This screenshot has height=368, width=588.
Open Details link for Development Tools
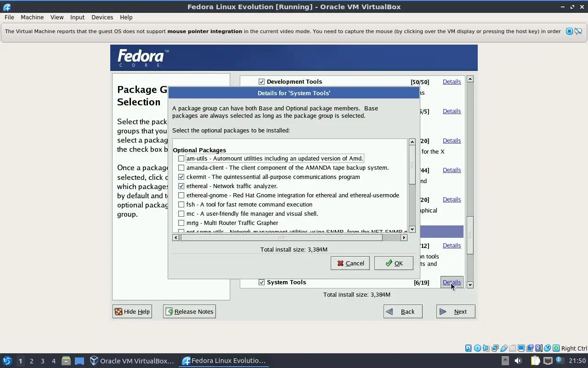[452, 81]
